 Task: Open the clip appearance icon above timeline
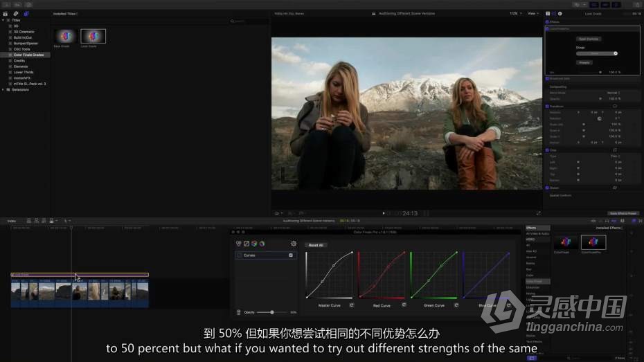pyautogui.click(x=623, y=221)
